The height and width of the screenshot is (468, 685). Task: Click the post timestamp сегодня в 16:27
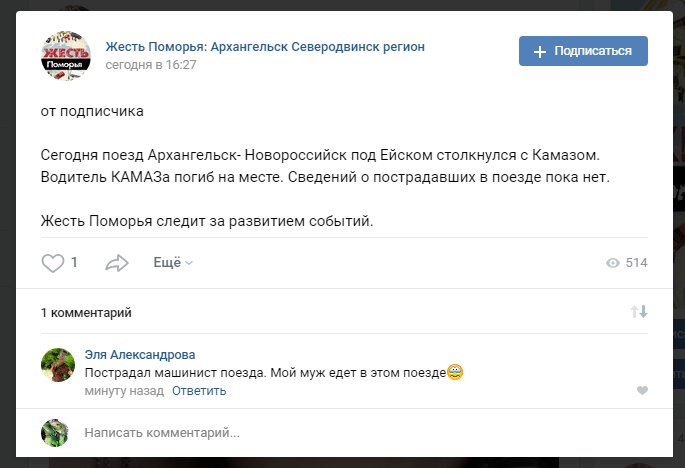click(x=151, y=65)
